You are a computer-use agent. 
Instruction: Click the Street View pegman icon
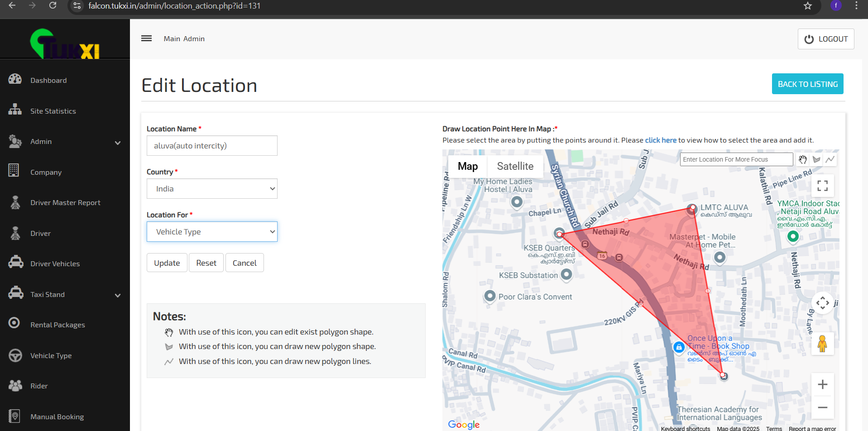pos(822,344)
